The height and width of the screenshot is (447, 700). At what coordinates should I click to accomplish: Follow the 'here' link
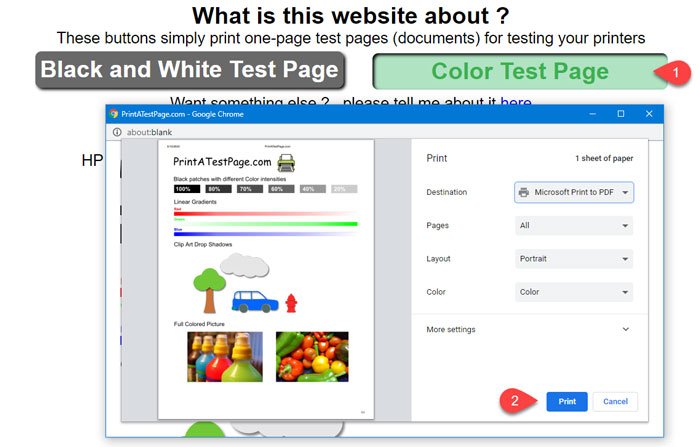516,103
